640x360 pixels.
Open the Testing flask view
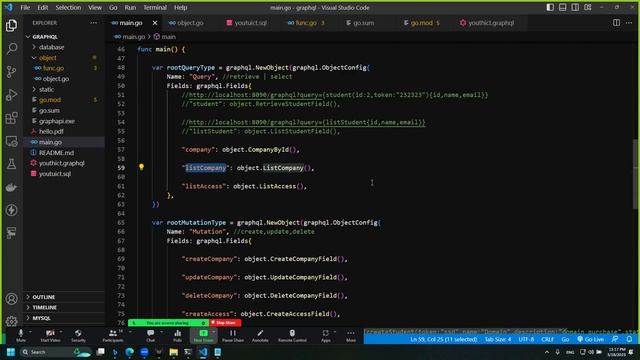[x=11, y=164]
